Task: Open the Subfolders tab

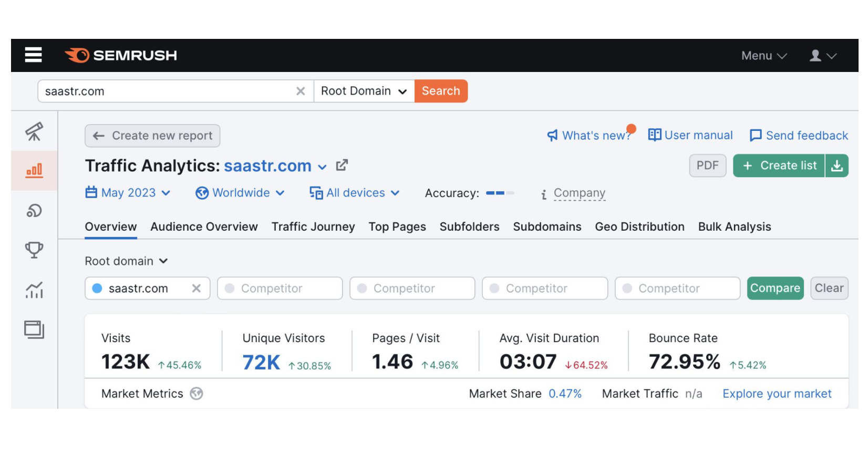Action: (470, 227)
